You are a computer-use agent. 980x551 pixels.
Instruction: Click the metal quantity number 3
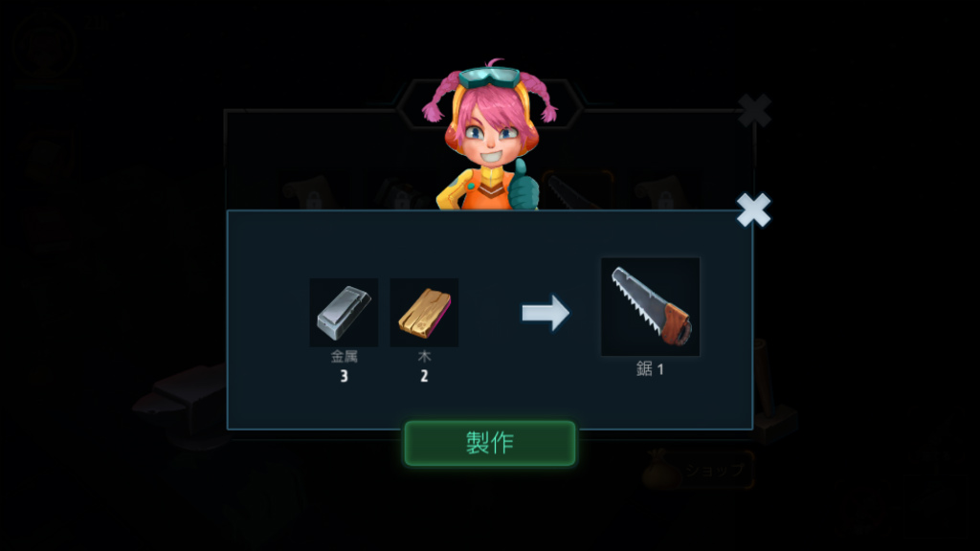pyautogui.click(x=344, y=376)
